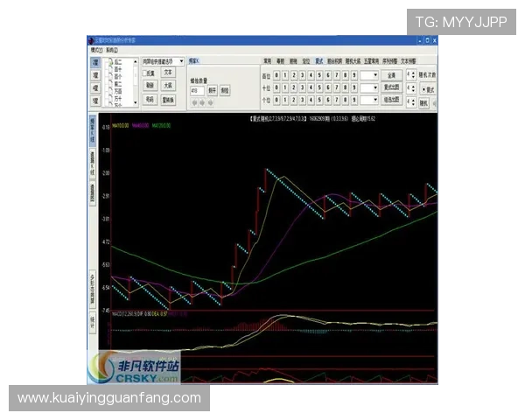Toggle digit 5 in the 百位 row

[320, 75]
